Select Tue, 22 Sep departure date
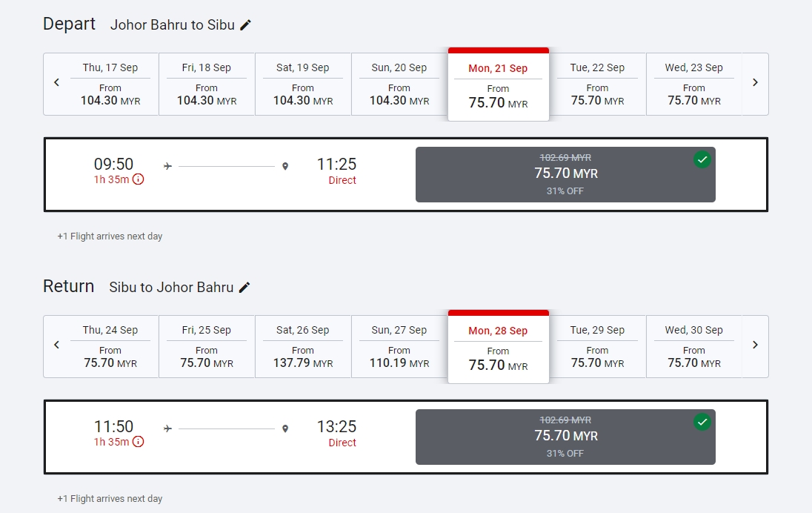Image resolution: width=812 pixels, height=513 pixels. coord(597,85)
